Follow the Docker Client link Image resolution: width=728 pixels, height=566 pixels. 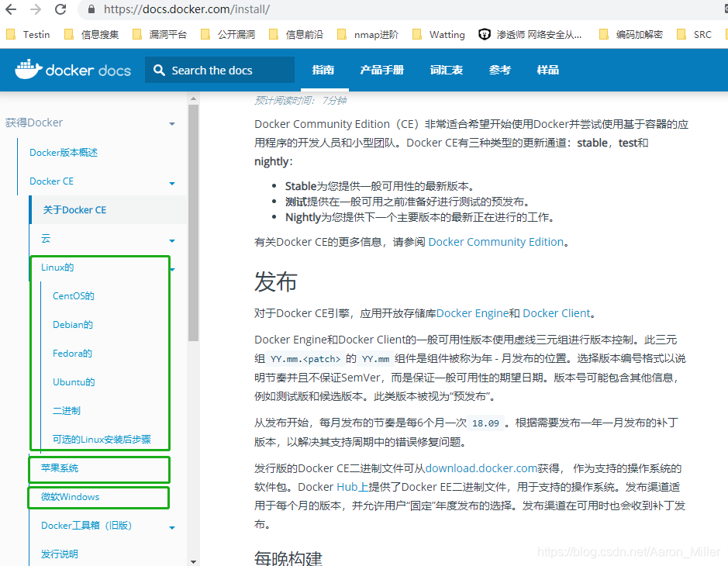(x=556, y=313)
